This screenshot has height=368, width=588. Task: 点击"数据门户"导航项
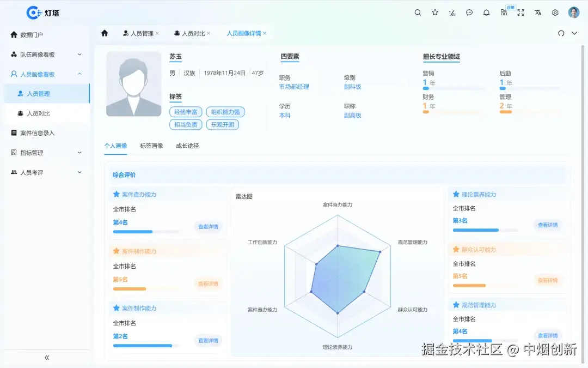click(x=33, y=34)
